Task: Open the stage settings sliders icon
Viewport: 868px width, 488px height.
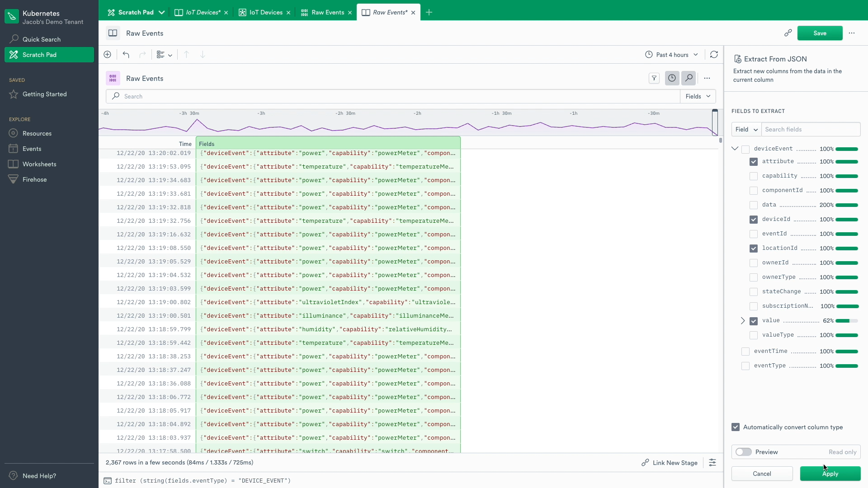Action: tap(712, 463)
